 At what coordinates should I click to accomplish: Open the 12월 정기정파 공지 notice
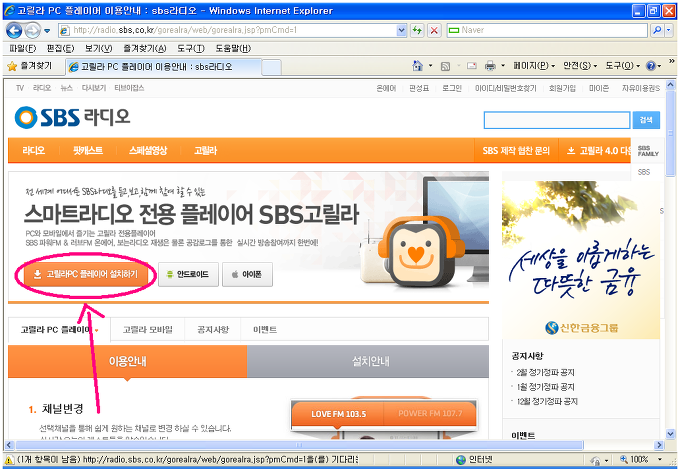547,401
